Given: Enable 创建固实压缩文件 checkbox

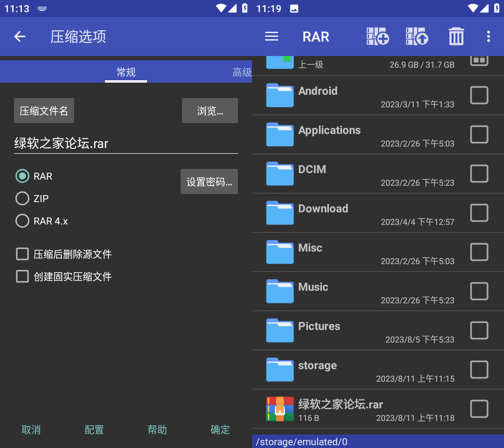Looking at the screenshot, I should point(22,277).
